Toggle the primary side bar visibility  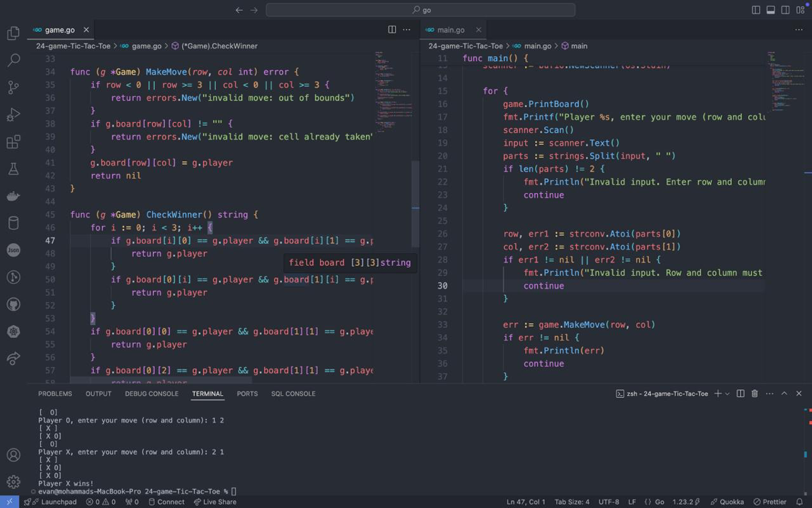click(756, 10)
